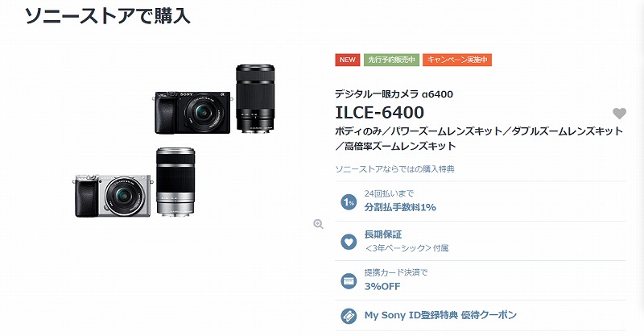Select the green 先行予約販売中 badge
This screenshot has width=644, height=336.
(x=391, y=60)
